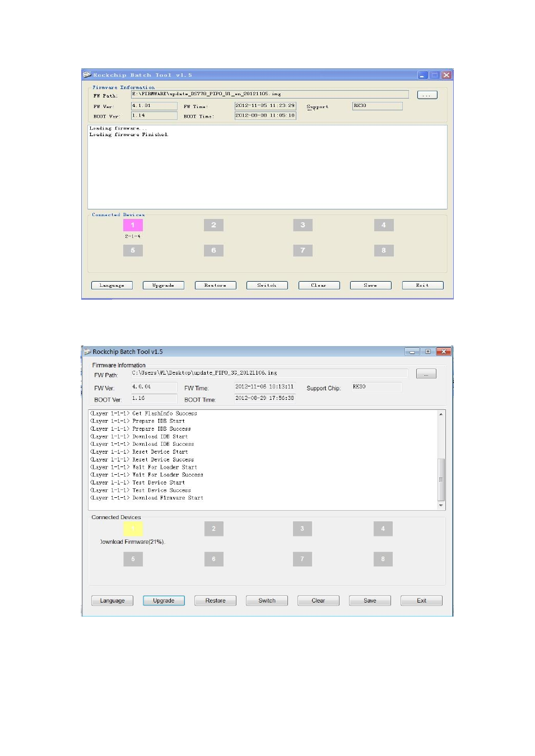The width and height of the screenshot is (535, 756).
Task: Click 'Get FlashInfo Success' log line
Action: tap(143, 414)
